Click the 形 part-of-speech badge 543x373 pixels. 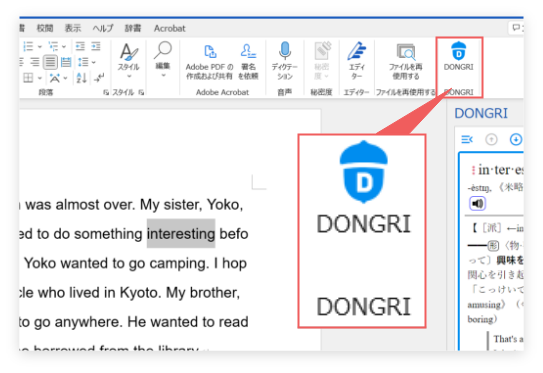tap(493, 246)
